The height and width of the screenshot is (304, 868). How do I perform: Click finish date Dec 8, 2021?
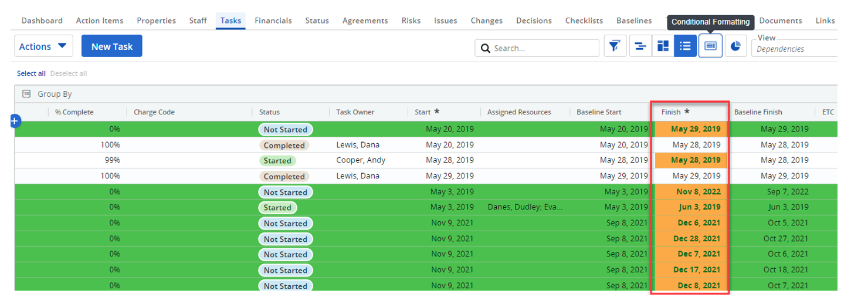699,286
